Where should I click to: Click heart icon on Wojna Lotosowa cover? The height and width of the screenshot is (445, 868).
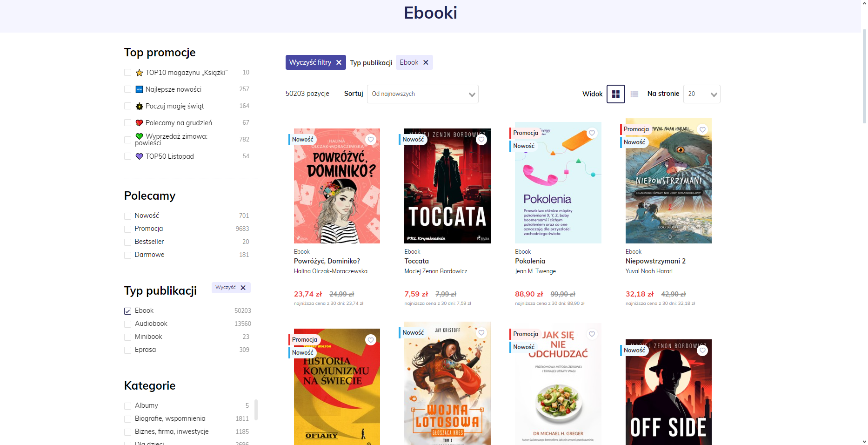pyautogui.click(x=481, y=332)
